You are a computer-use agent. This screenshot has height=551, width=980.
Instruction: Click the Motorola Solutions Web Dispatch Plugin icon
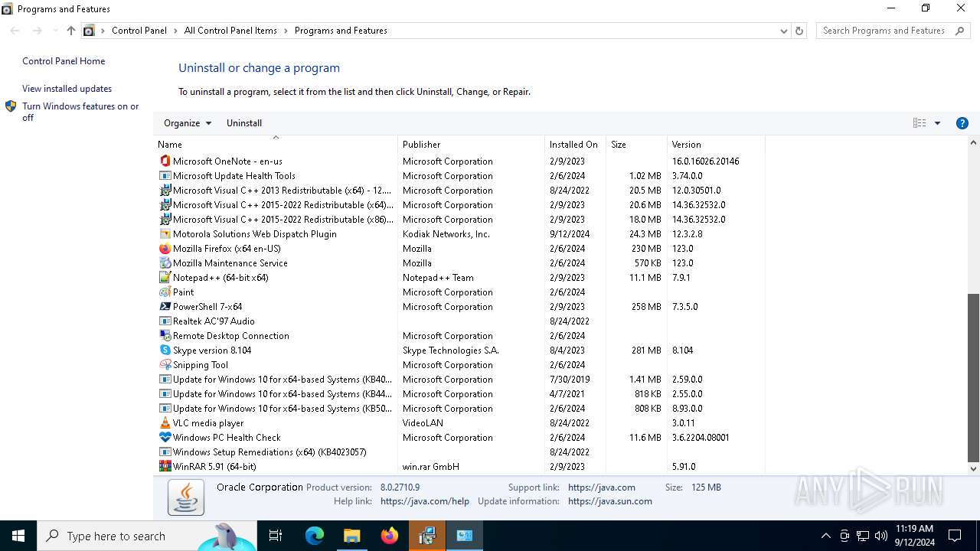(x=165, y=234)
